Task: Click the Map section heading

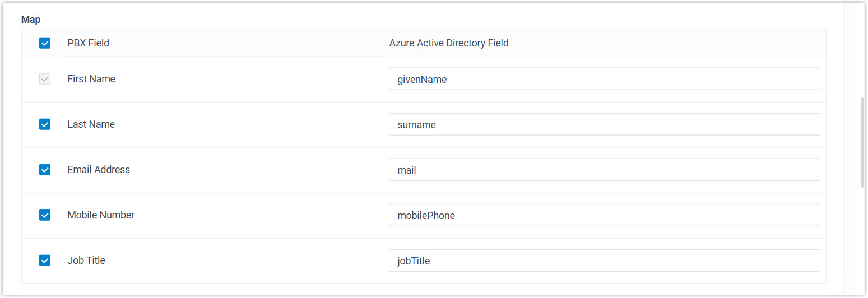Action: pos(31,20)
